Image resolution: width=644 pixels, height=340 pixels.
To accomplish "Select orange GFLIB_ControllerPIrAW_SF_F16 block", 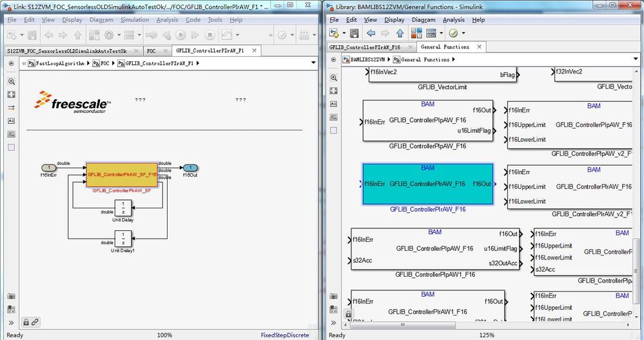I will [x=122, y=174].
